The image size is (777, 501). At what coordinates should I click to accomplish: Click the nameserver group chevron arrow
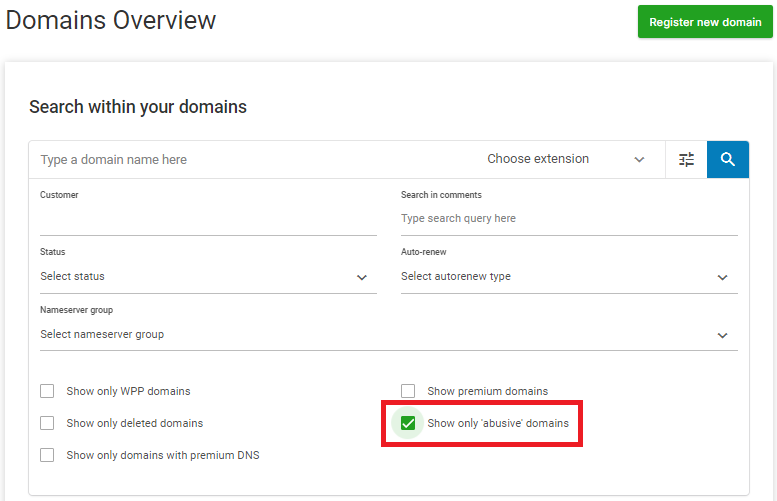pyautogui.click(x=722, y=335)
